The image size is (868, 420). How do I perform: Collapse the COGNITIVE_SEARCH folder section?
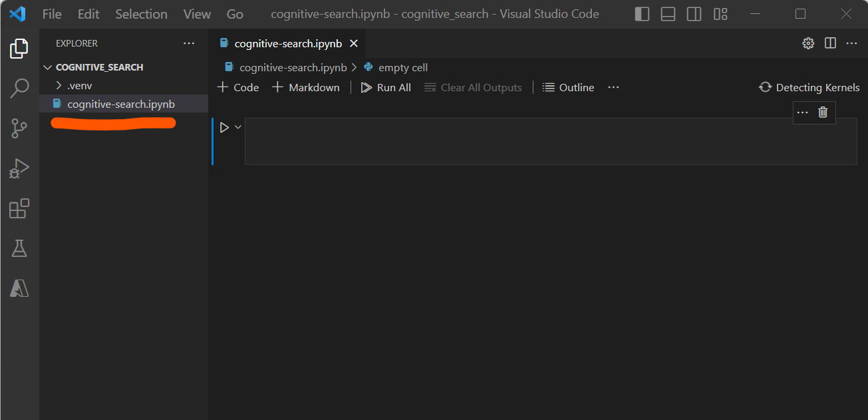124,67
